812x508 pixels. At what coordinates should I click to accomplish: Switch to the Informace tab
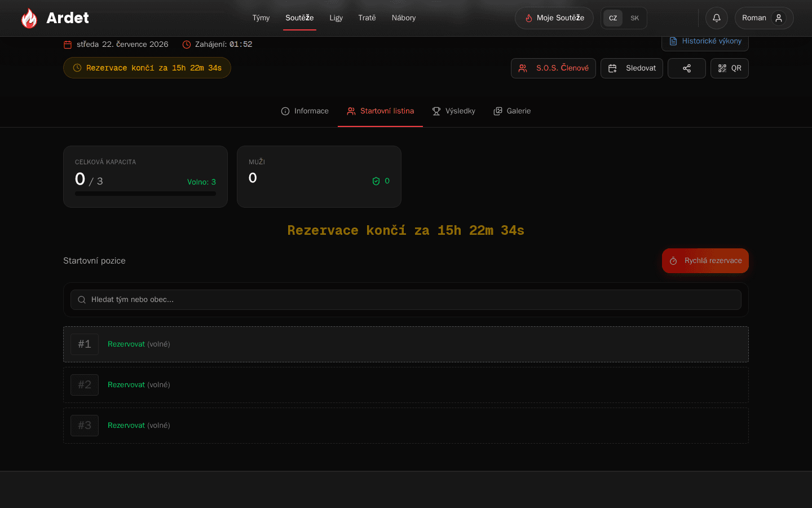click(304, 111)
